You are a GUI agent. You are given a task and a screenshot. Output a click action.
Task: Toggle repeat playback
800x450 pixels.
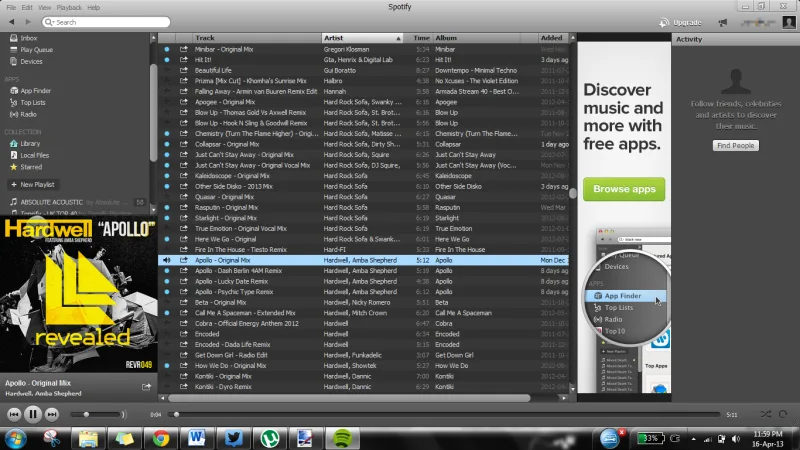tap(784, 414)
